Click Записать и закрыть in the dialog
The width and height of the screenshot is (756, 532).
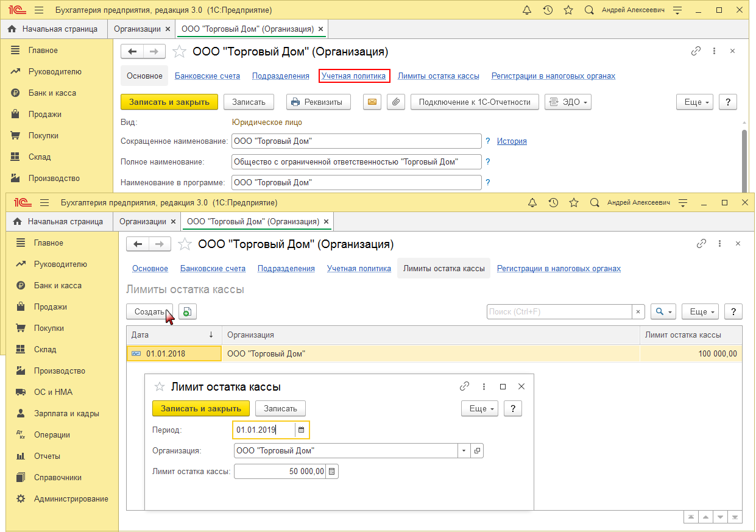pos(201,408)
